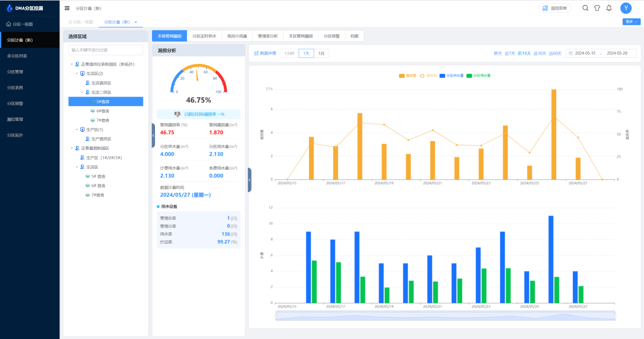Select the 1小时 granularity option

tap(289, 53)
